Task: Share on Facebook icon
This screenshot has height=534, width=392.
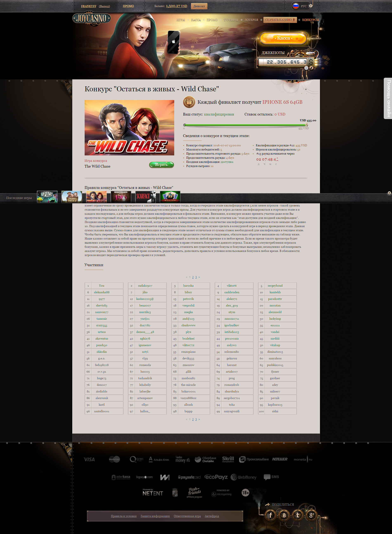Action: [x=270, y=515]
